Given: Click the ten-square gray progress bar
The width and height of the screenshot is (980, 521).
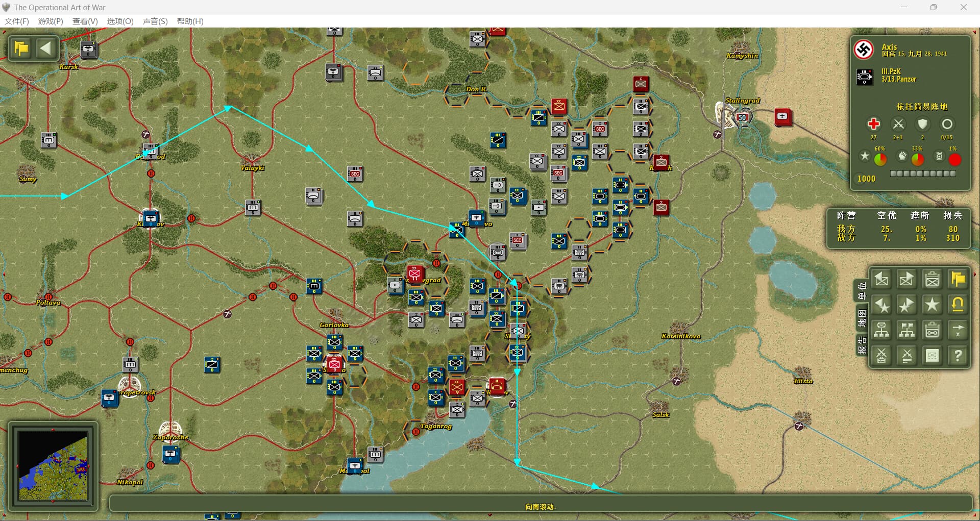Looking at the screenshot, I should [923, 173].
